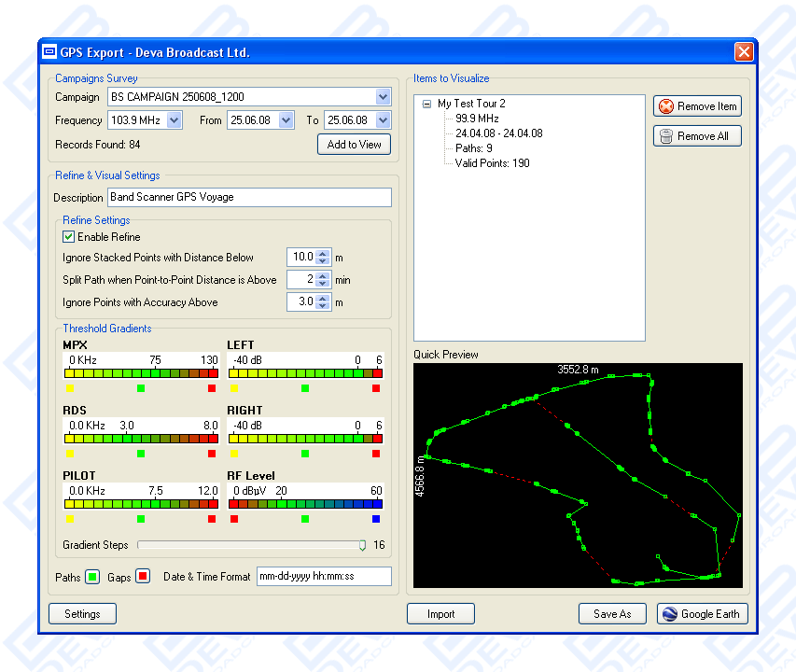This screenshot has width=796, height=672.
Task: Collapse the My Test Tour 2 tree node
Action: click(426, 105)
